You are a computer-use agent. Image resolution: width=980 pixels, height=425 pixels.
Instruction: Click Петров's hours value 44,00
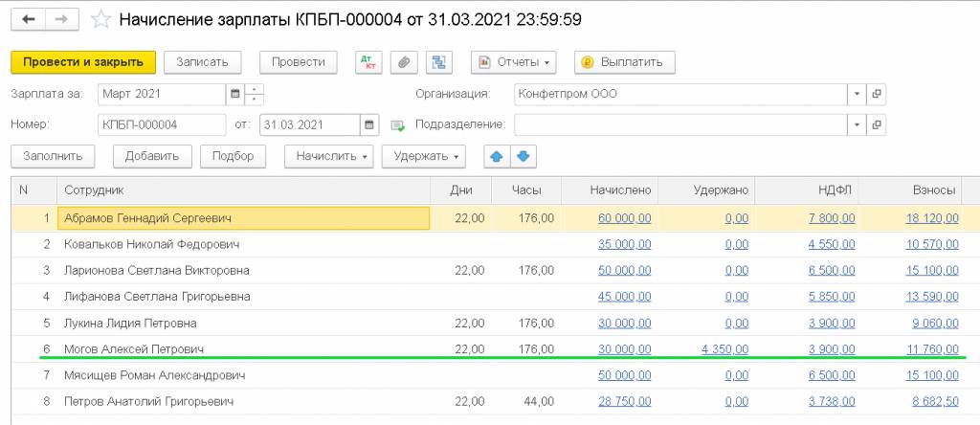pyautogui.click(x=539, y=402)
